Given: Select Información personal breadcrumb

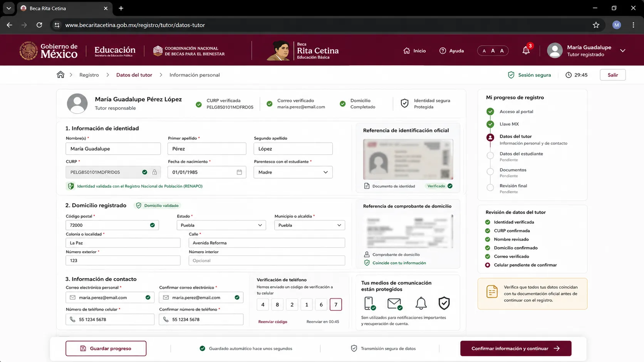Looking at the screenshot, I should pos(195,75).
